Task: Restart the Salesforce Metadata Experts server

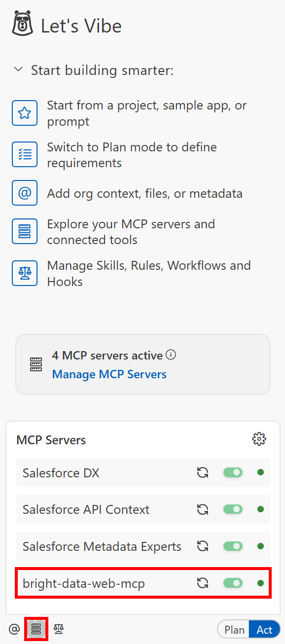Action: [202, 546]
